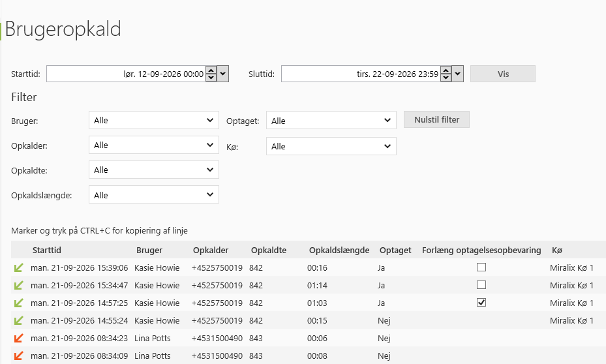Click call length 00:06
This screenshot has height=364, width=606.
click(317, 338)
